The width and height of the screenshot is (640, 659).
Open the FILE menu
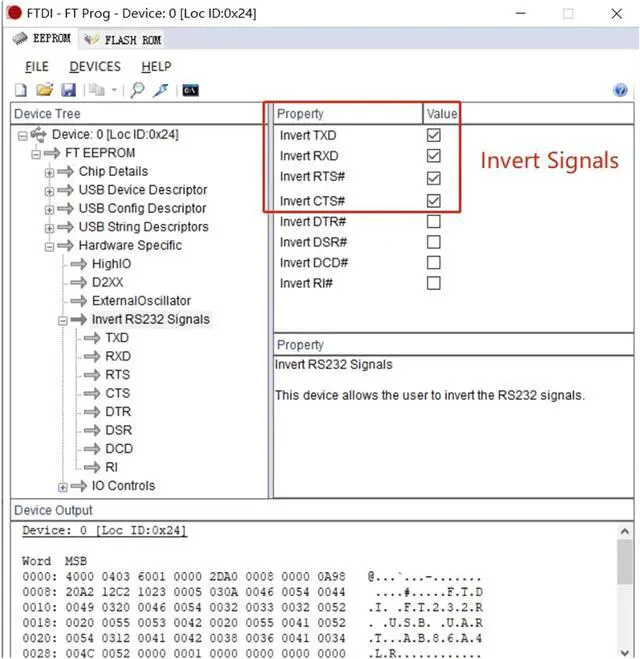point(37,66)
